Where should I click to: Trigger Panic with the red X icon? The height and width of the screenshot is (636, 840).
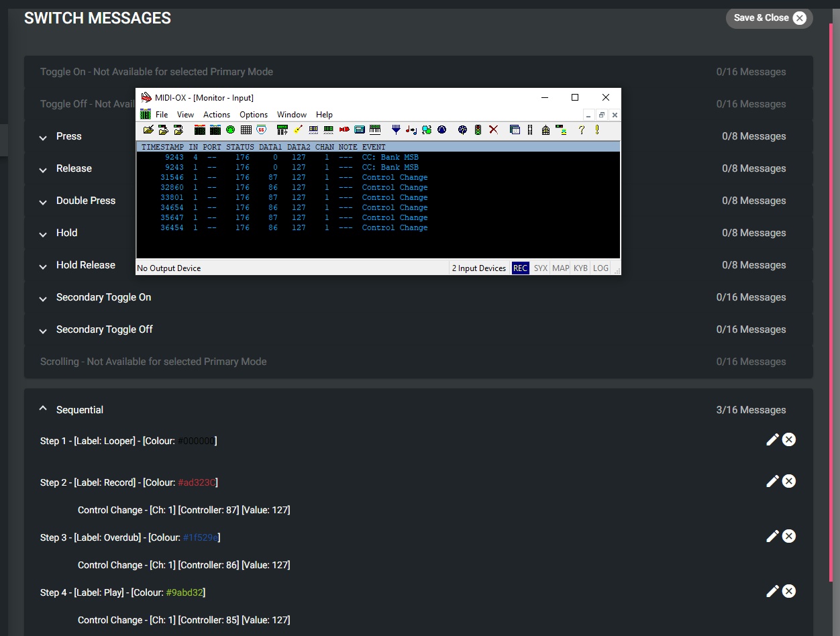[x=493, y=129]
